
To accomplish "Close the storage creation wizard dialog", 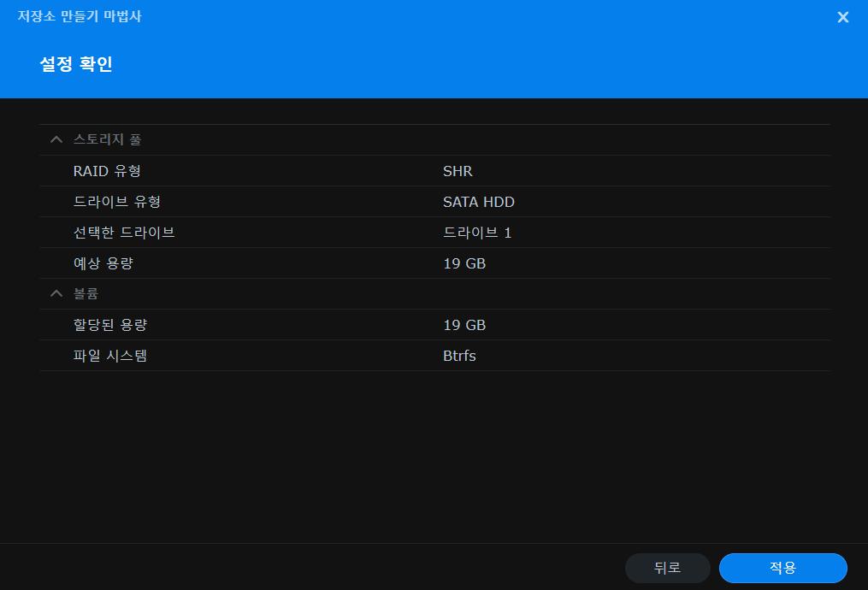I will pyautogui.click(x=842, y=17).
